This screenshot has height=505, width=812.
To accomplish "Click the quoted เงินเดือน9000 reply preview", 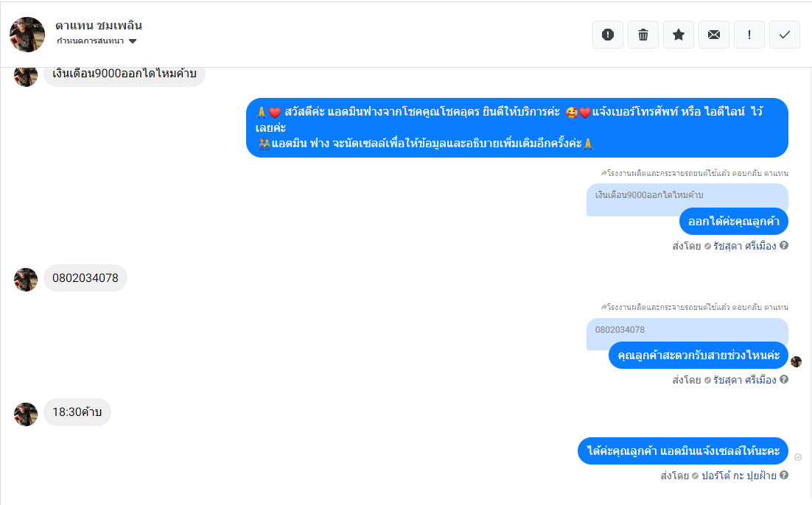I will (687, 196).
